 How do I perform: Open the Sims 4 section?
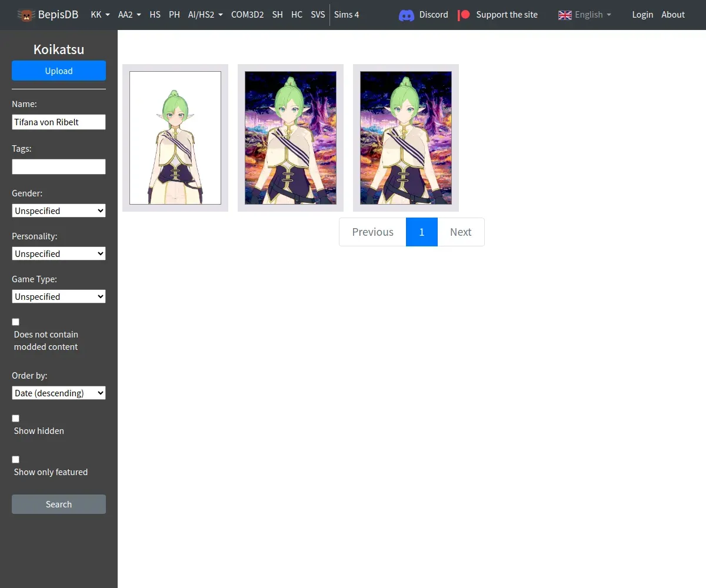coord(347,15)
